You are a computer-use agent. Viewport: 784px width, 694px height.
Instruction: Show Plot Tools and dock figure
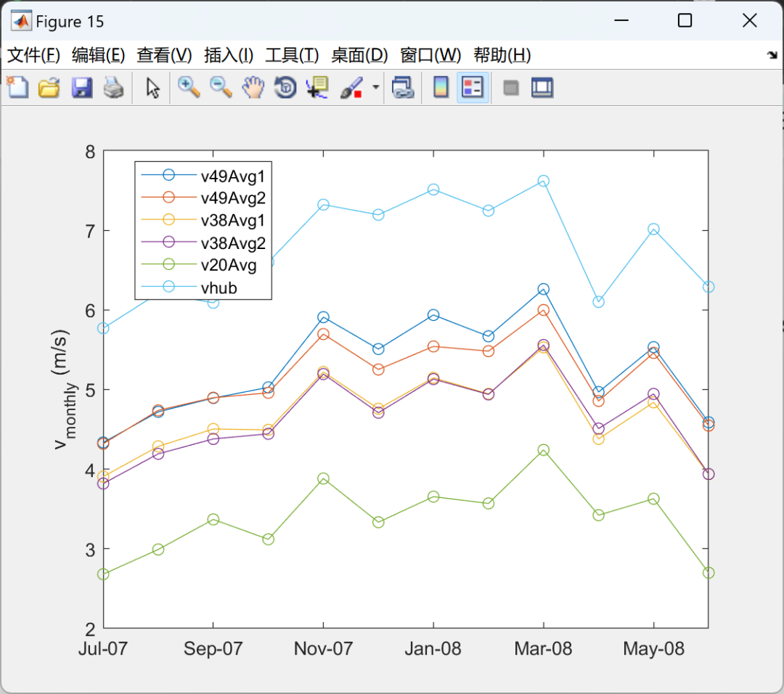point(542,88)
